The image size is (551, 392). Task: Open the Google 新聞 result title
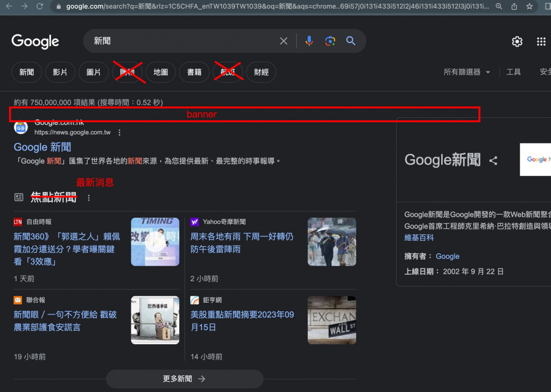pos(42,147)
